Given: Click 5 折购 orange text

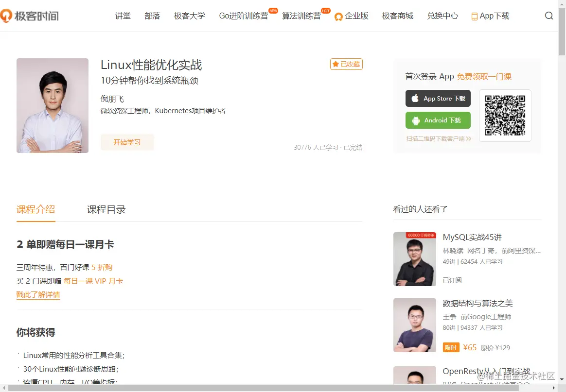Looking at the screenshot, I should pyautogui.click(x=102, y=267).
